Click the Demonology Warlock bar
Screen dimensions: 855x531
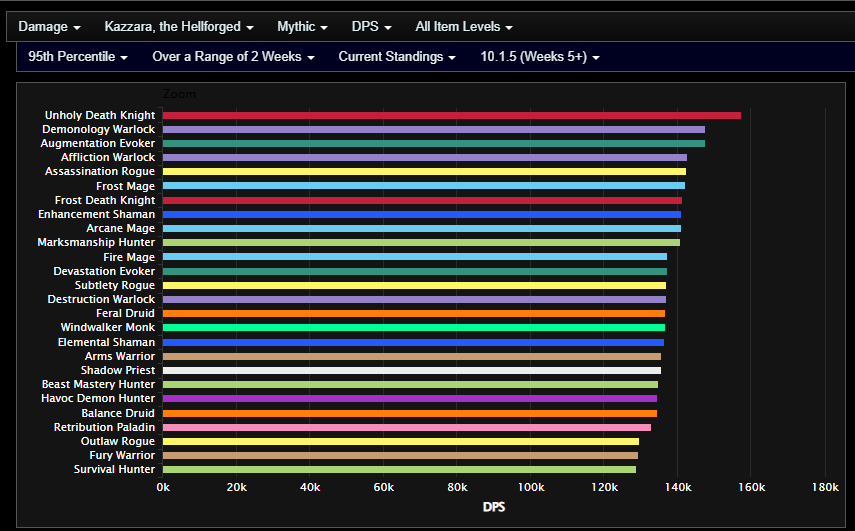coord(433,130)
